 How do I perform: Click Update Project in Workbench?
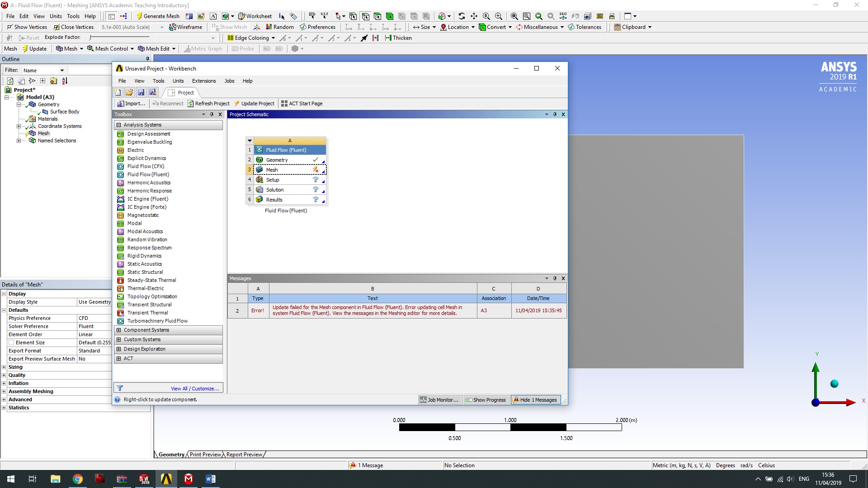254,103
